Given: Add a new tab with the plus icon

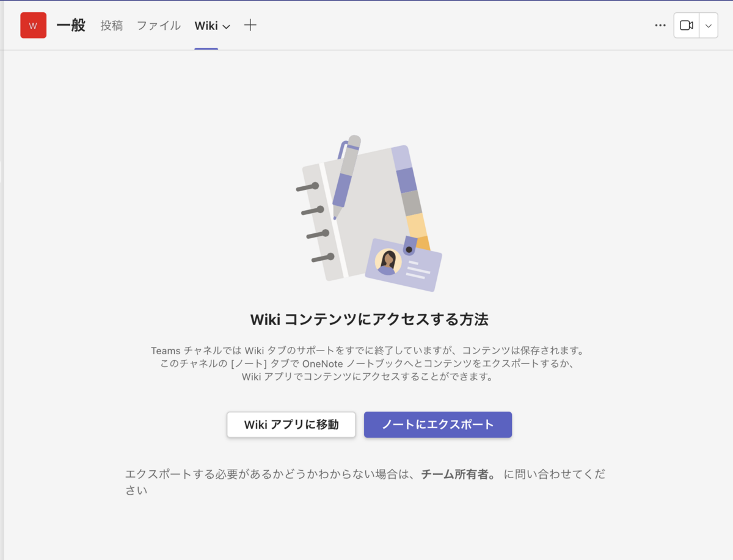Looking at the screenshot, I should pos(250,26).
